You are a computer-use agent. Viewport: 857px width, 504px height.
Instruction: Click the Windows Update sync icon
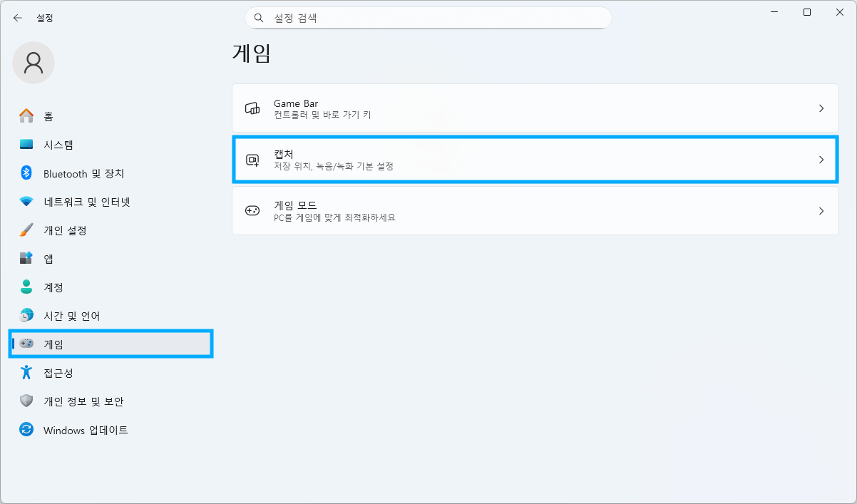(x=26, y=430)
